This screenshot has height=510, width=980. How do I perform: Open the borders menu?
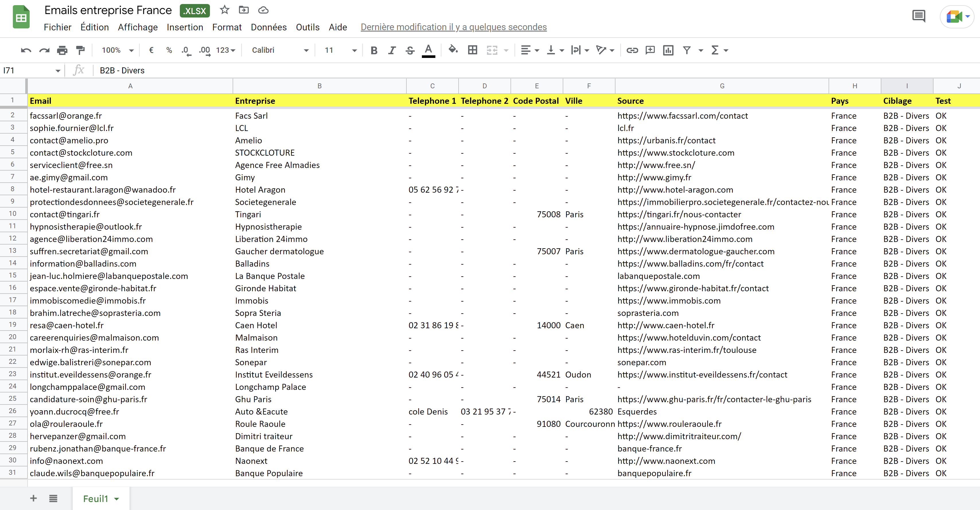tap(472, 50)
